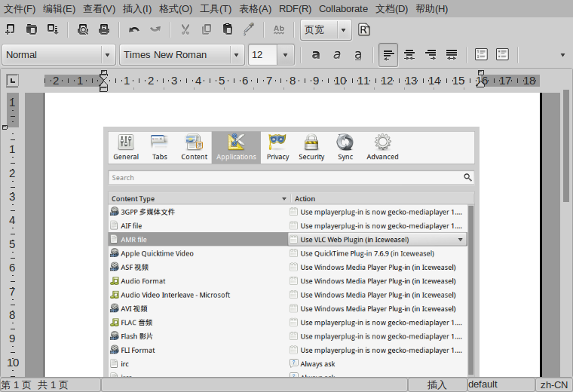Screen dimensions: 573x392
Task: Click the default style status field
Action: pos(501,384)
